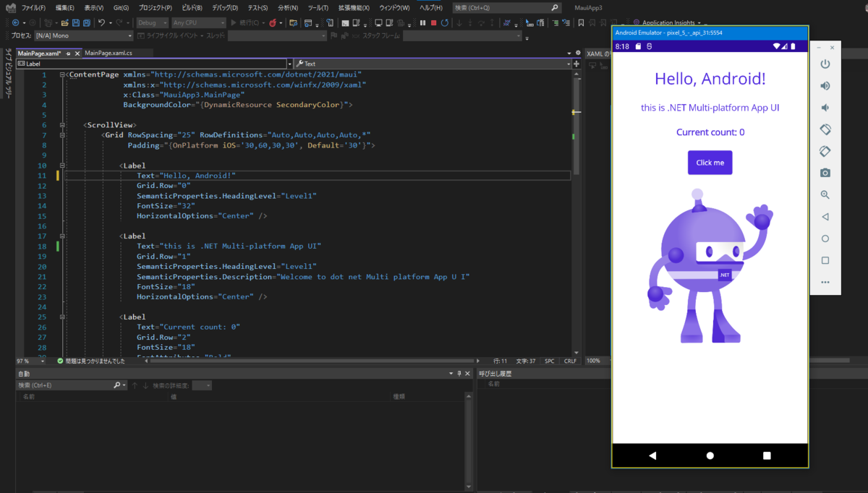Click emulator side panel Overview square

[825, 260]
